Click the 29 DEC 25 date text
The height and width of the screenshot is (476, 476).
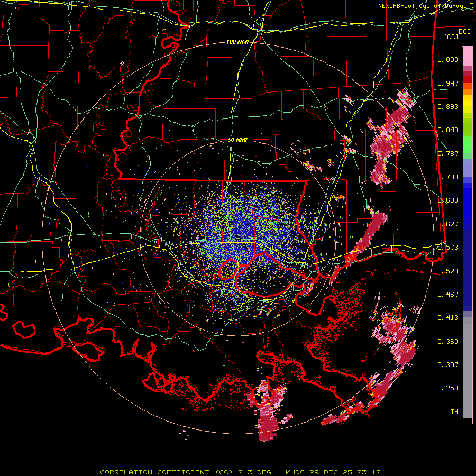pos(331,472)
